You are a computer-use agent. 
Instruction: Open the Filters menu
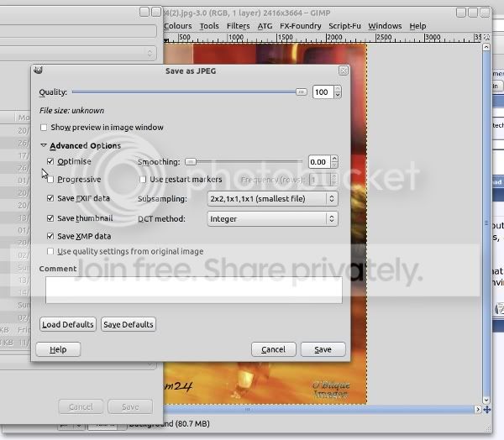pyautogui.click(x=238, y=26)
